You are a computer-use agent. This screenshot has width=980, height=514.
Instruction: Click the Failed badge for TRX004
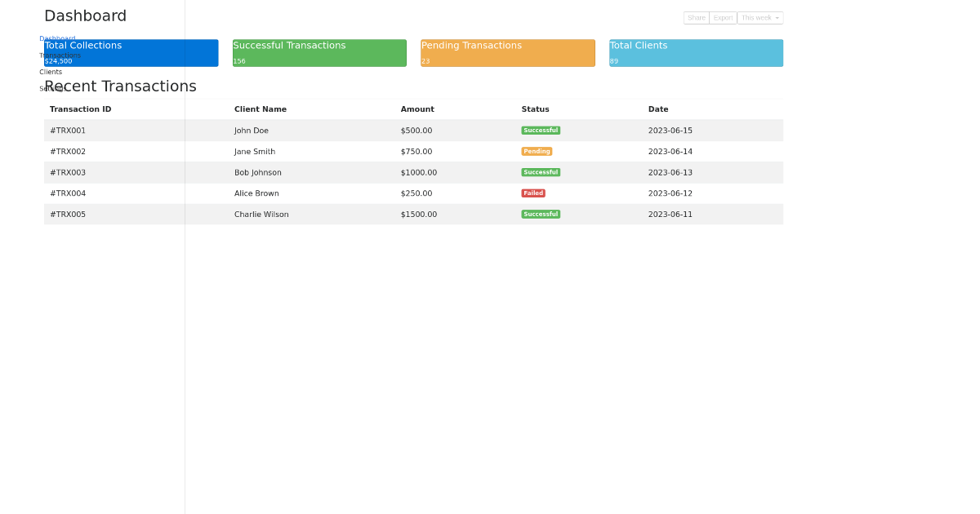point(533,193)
